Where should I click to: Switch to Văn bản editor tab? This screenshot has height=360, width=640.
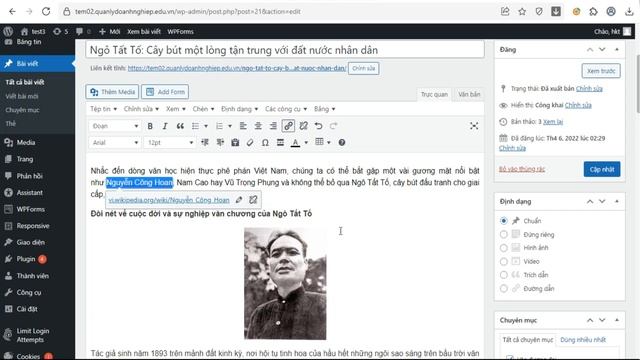tap(469, 94)
